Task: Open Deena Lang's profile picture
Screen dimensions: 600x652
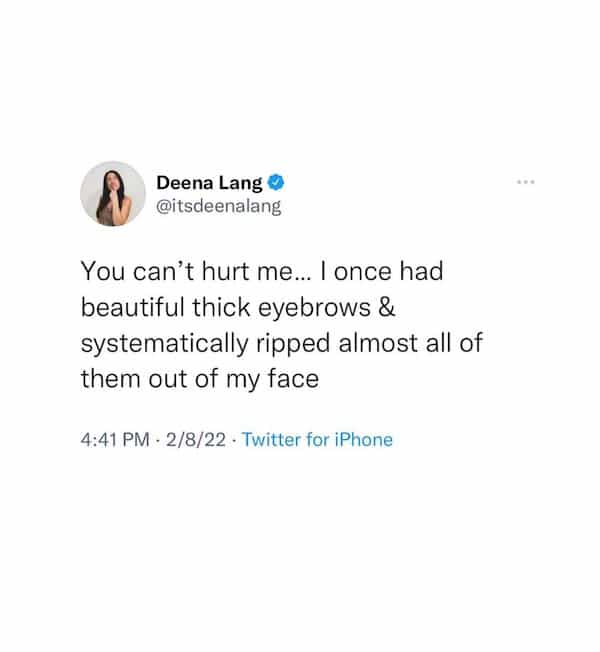Action: [111, 193]
